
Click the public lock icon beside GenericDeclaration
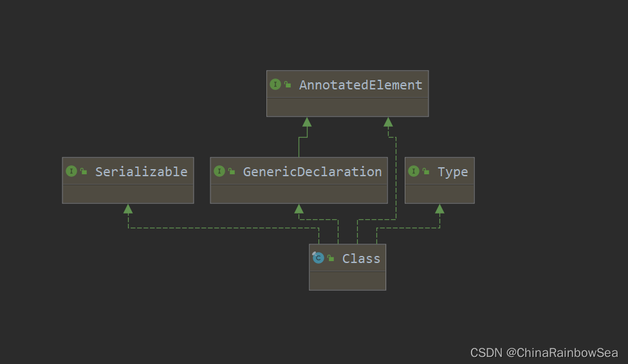click(232, 171)
